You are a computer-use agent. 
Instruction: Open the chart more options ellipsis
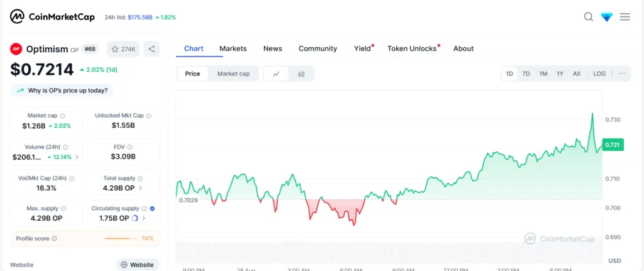[x=623, y=74]
